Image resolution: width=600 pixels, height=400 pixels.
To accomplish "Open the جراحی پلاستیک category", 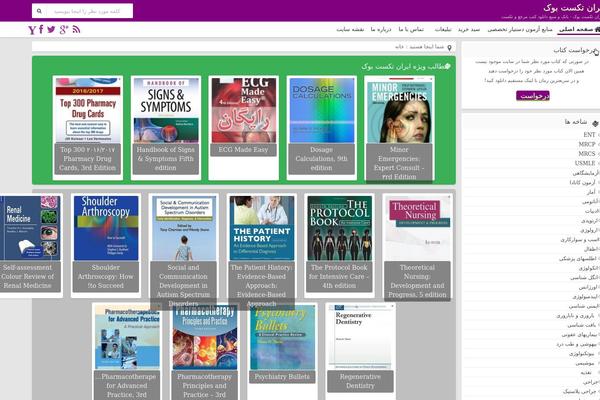I will point(580,391).
